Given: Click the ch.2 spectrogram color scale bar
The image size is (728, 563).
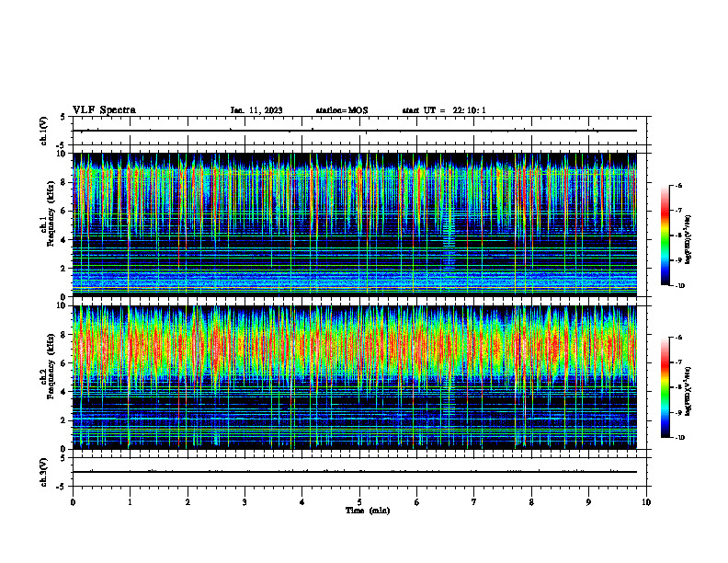Looking at the screenshot, I should click(665, 387).
